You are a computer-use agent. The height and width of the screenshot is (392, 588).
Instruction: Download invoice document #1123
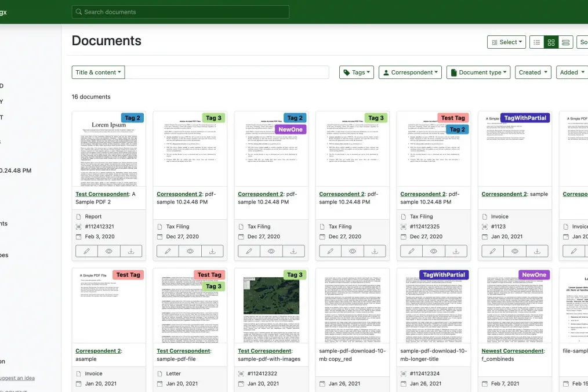tap(537, 251)
